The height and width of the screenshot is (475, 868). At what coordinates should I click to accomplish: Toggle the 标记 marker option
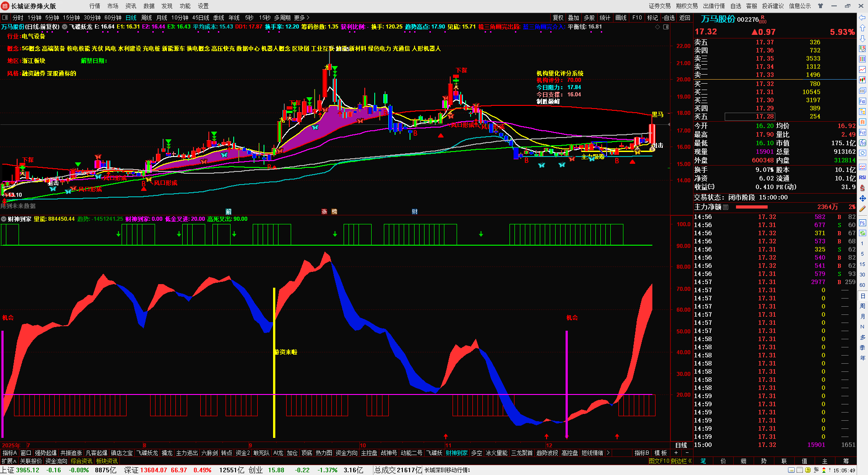652,18
